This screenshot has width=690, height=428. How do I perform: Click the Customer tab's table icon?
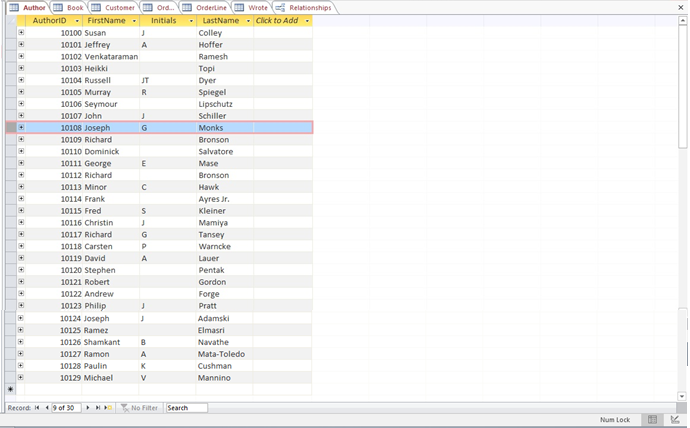(96, 7)
